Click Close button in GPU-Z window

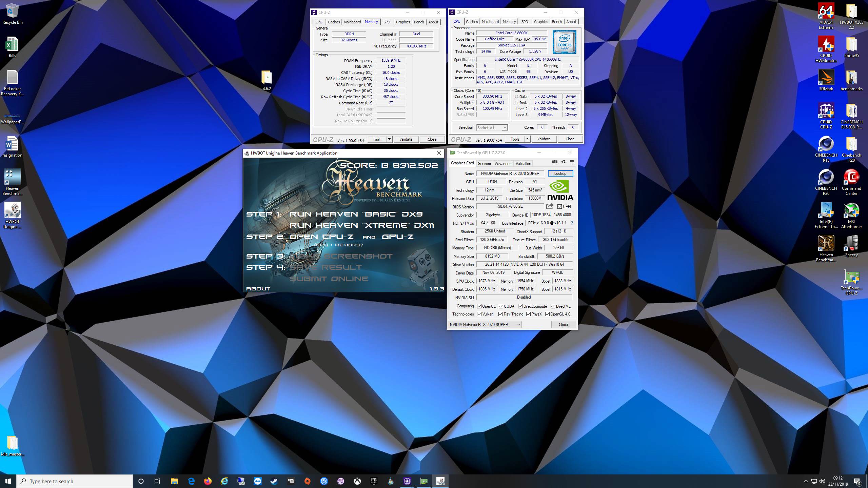click(563, 324)
